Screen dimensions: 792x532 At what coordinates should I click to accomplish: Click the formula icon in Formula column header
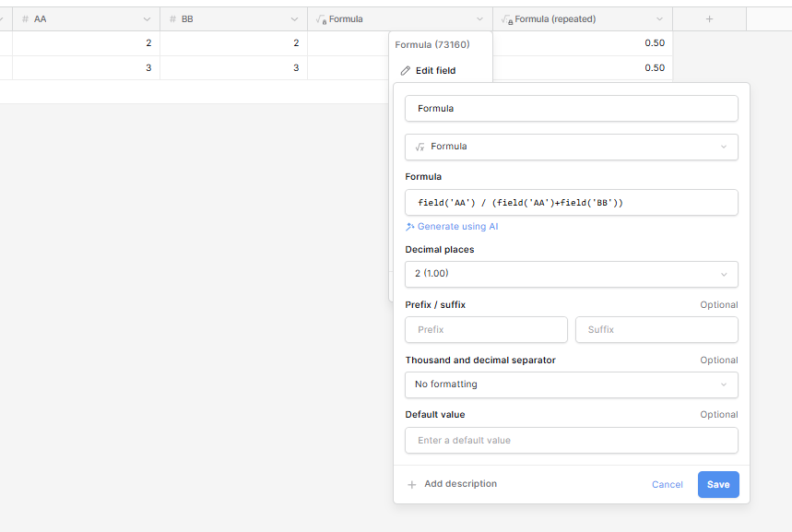[321, 19]
